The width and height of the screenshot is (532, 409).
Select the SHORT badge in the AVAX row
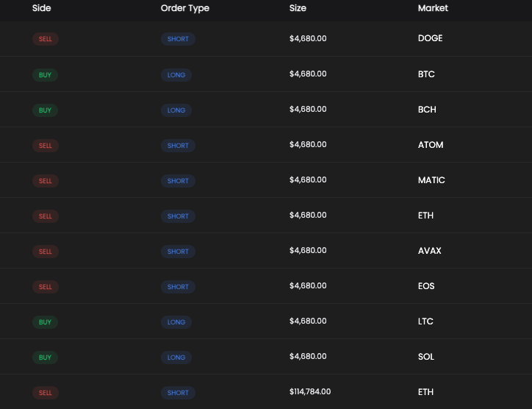(x=178, y=252)
